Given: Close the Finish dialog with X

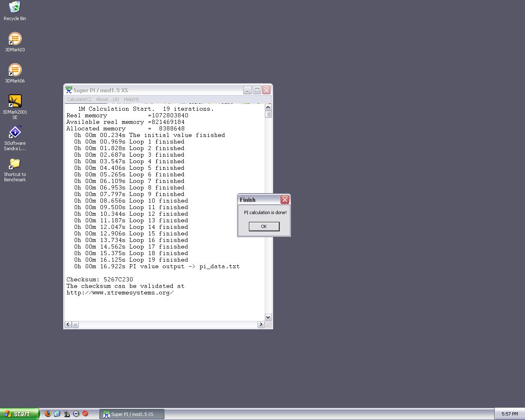Looking at the screenshot, I should (285, 200).
